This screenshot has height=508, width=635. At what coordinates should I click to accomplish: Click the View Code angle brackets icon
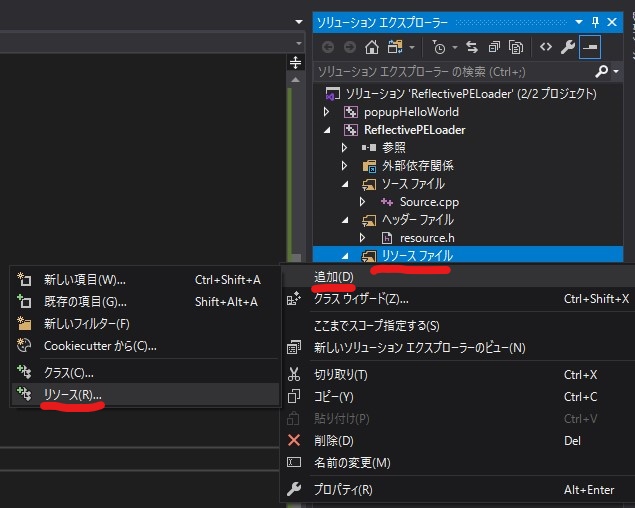(x=545, y=47)
